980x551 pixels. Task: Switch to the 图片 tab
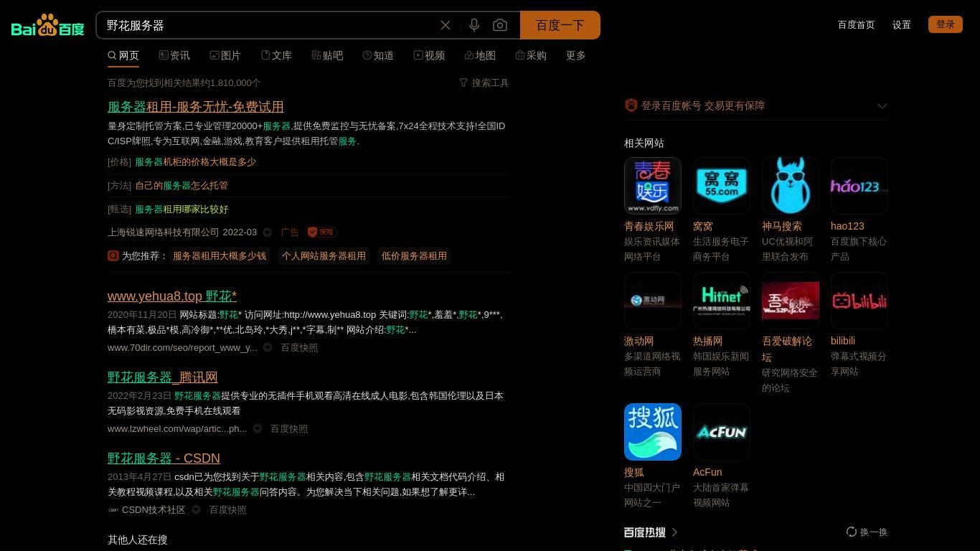coord(225,55)
